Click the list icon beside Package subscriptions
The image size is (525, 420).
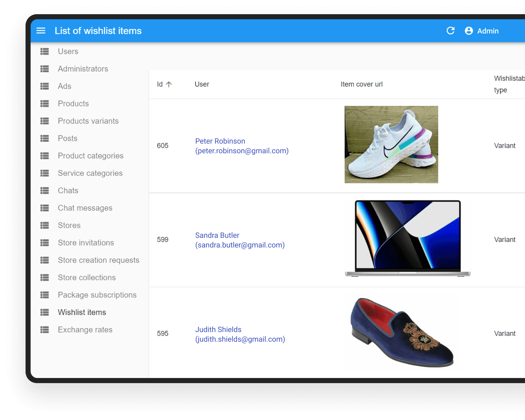[x=45, y=295]
